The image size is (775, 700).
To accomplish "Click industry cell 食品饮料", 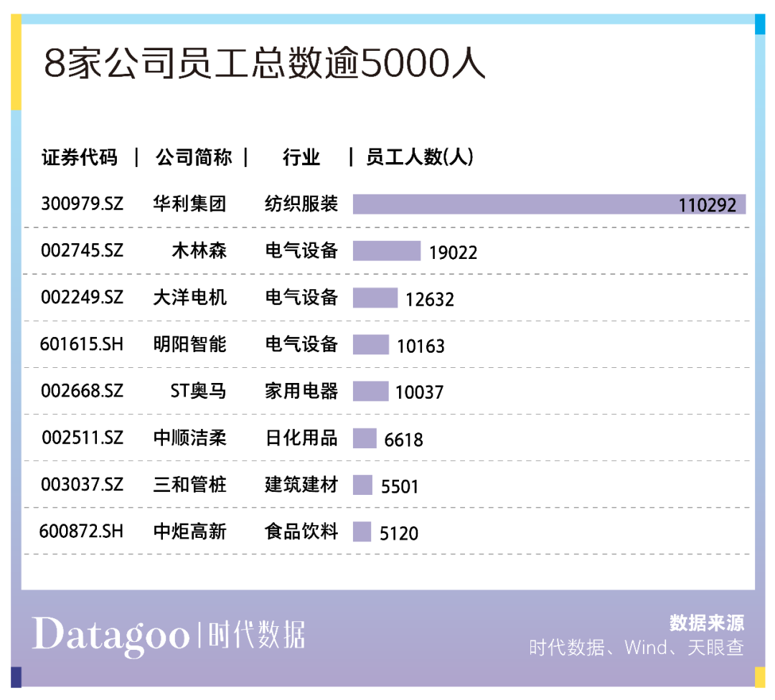I will [x=301, y=531].
